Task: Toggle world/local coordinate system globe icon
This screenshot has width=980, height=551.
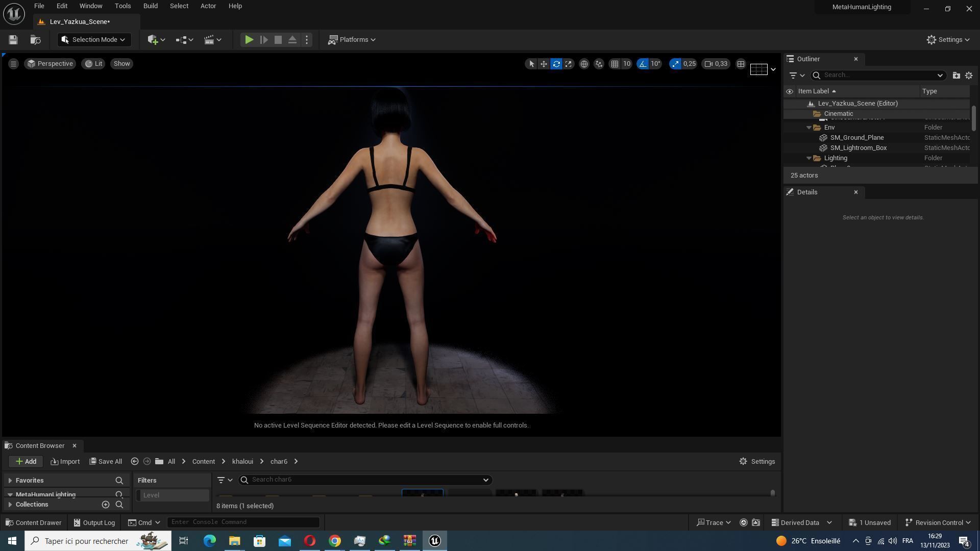Action: tap(584, 64)
